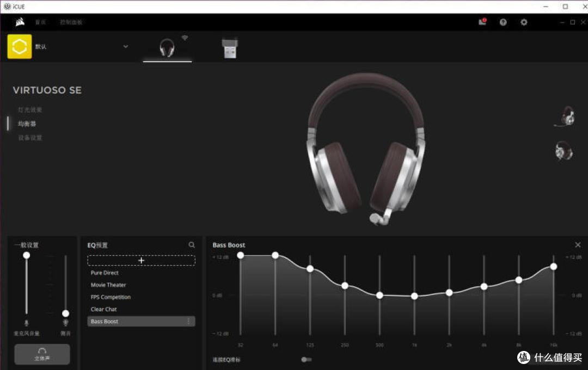Image resolution: width=588 pixels, height=370 pixels.
Task: Toggle the linked EQ sliders switch
Action: [306, 360]
